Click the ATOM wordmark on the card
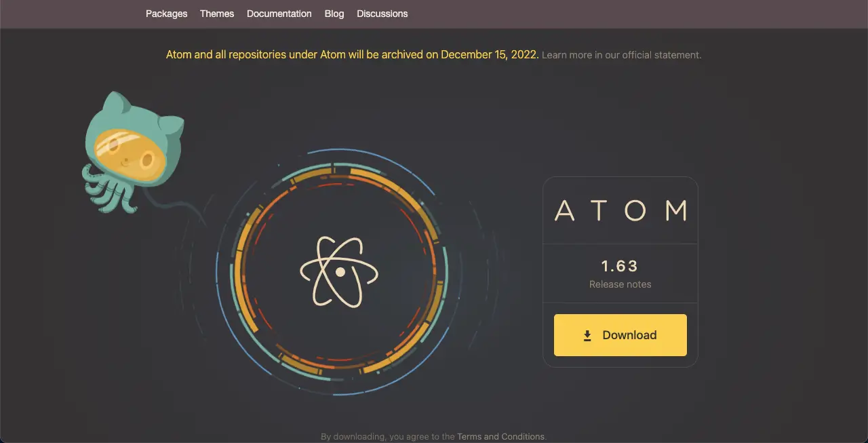 coord(620,210)
